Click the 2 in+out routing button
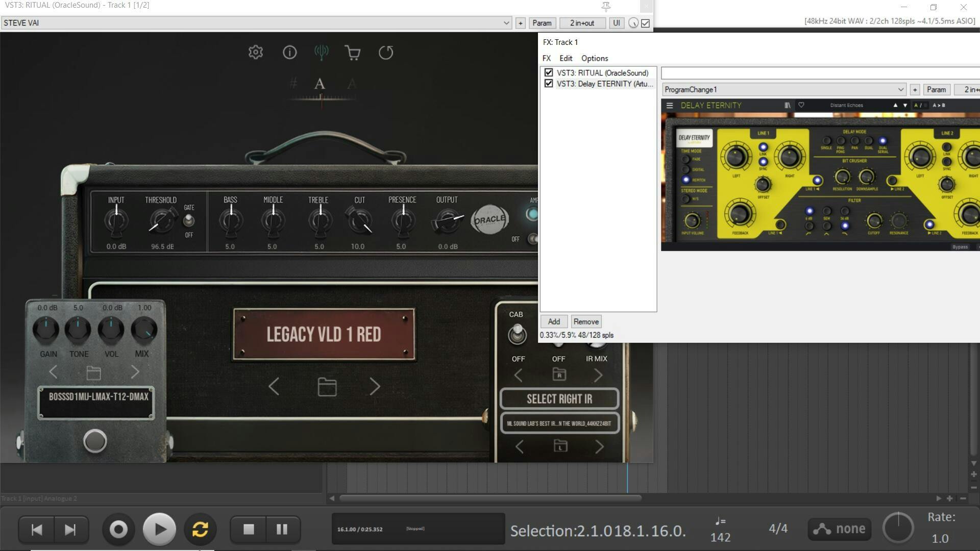Viewport: 980px width, 551px height. pyautogui.click(x=582, y=23)
